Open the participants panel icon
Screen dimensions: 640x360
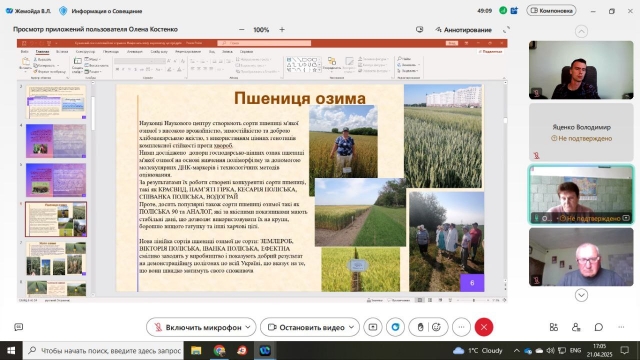[576, 327]
